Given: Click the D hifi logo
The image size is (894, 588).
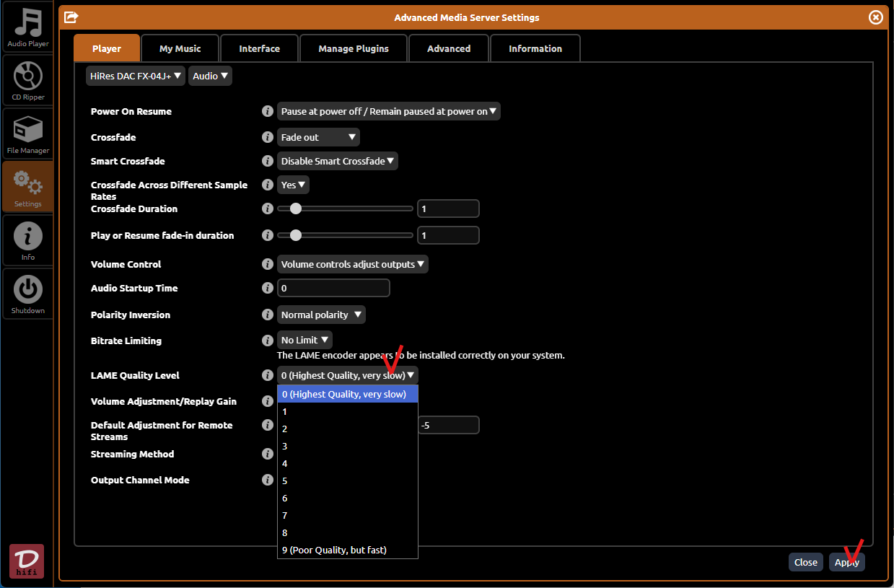Looking at the screenshot, I should [27, 561].
